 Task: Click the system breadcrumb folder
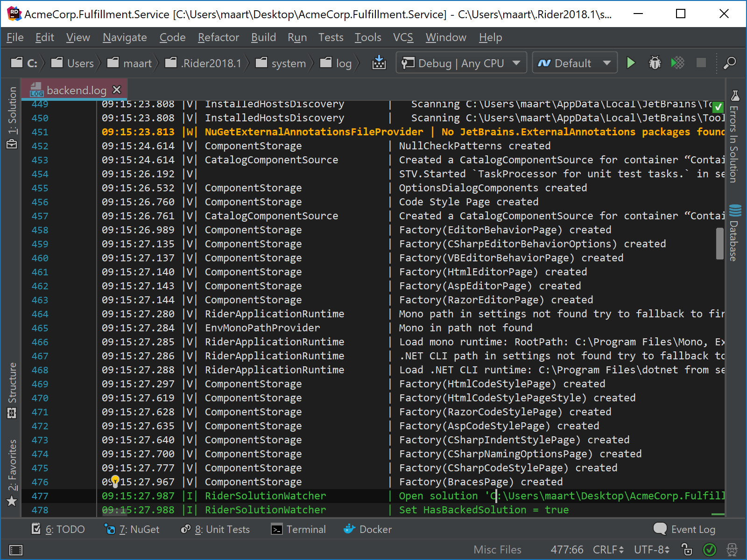tap(281, 63)
